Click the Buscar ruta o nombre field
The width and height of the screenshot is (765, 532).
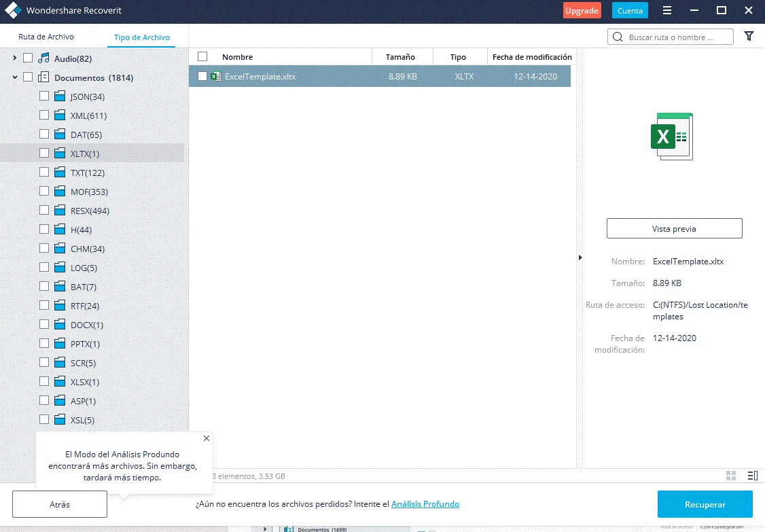[671, 37]
